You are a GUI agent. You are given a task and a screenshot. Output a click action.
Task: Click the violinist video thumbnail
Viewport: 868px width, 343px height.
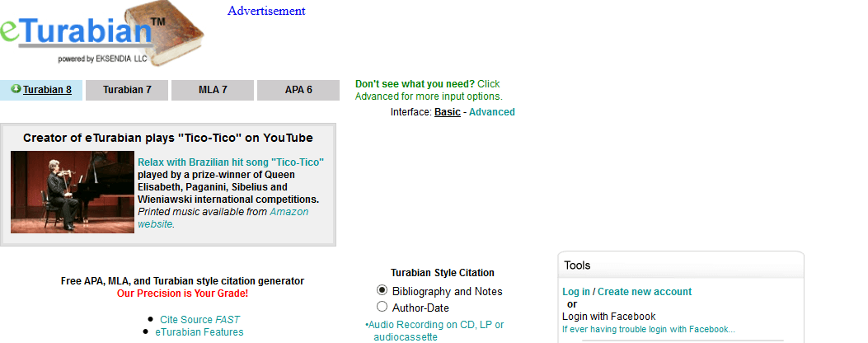(x=73, y=191)
